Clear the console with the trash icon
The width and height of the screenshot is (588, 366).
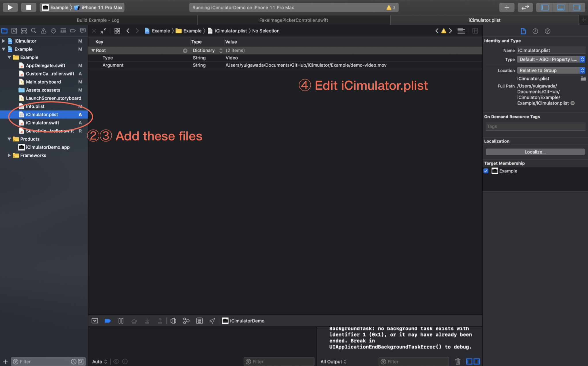pos(458,361)
